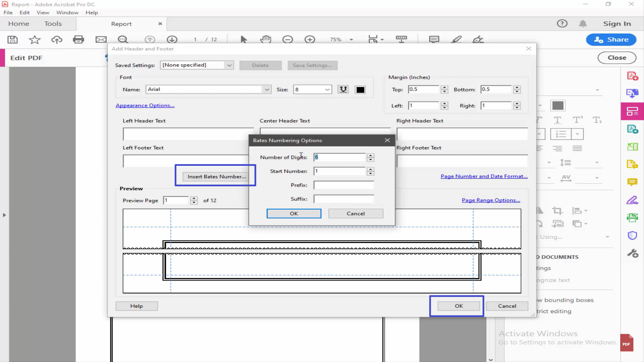Click the email envelope icon
The width and height of the screenshot is (644, 362).
[101, 40]
